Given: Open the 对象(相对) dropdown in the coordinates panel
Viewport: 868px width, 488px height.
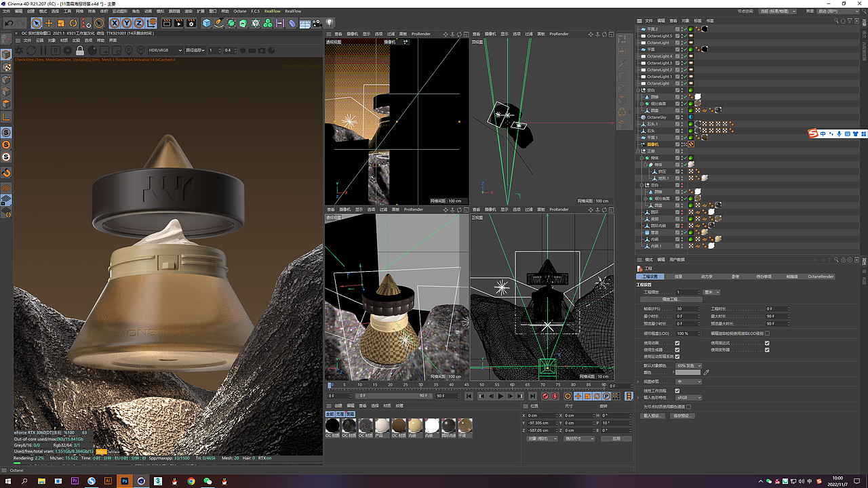Looking at the screenshot, I should tap(542, 439).
